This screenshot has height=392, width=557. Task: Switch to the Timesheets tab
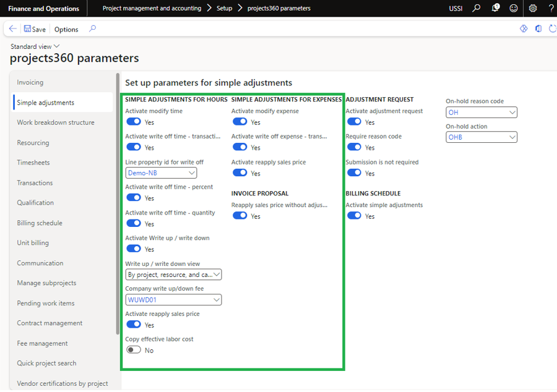tap(33, 163)
